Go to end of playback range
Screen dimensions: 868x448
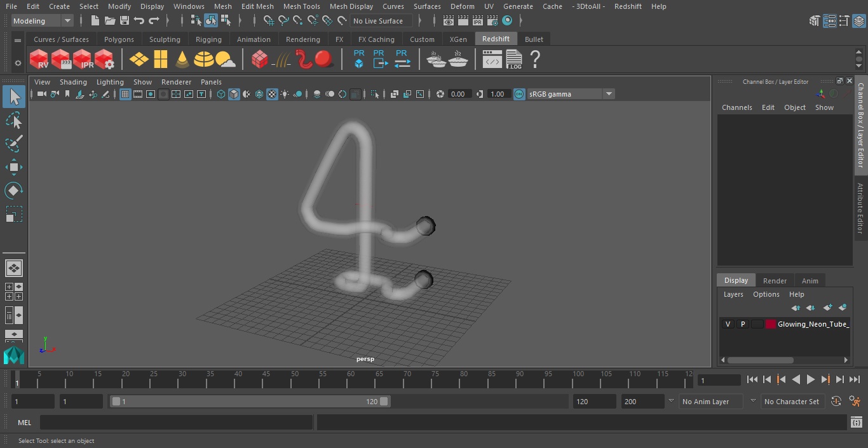tap(855, 379)
